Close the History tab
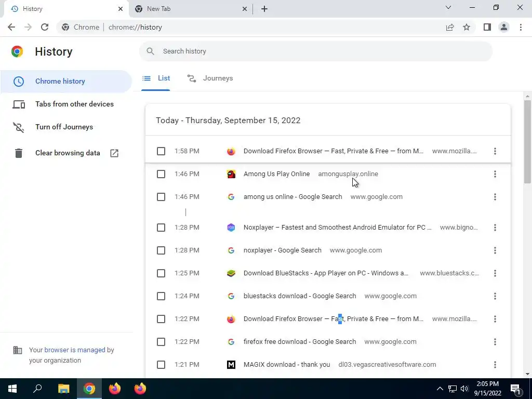This screenshot has height=399, width=532. (x=121, y=9)
